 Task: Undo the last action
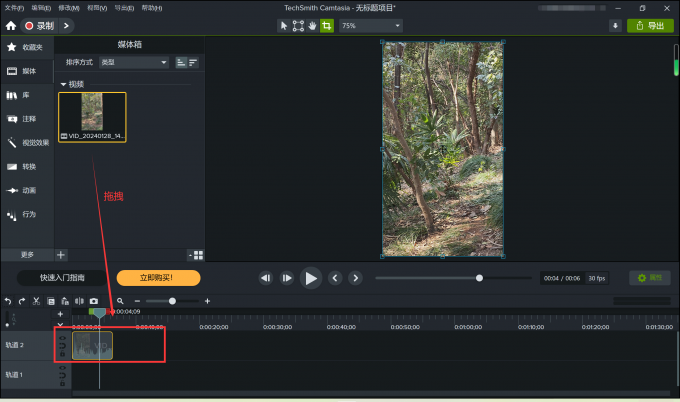click(8, 301)
